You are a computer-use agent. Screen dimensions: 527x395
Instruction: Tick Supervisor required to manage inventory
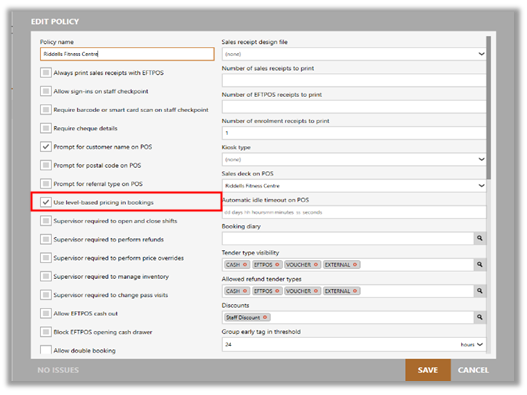(x=46, y=276)
